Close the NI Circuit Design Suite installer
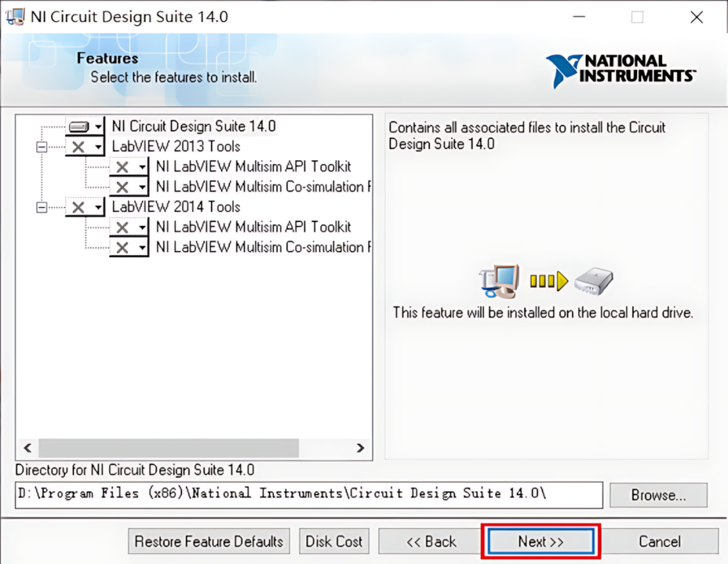Image resolution: width=728 pixels, height=564 pixels. pos(696,17)
